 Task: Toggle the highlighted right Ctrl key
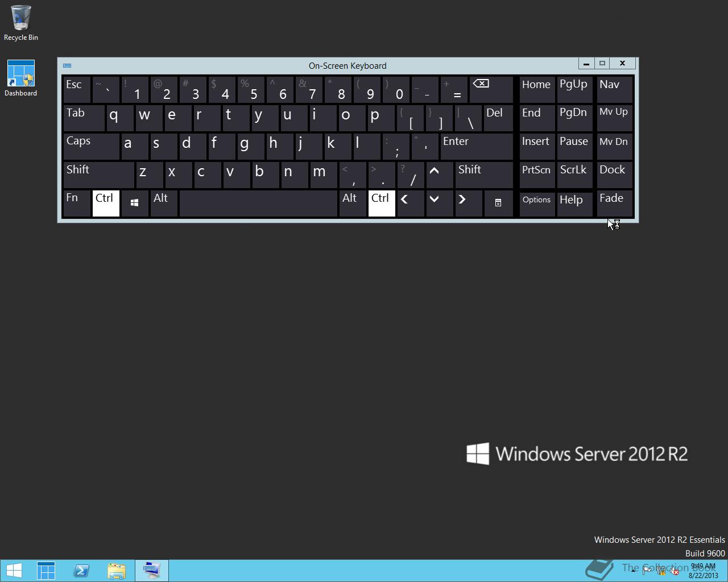(382, 203)
